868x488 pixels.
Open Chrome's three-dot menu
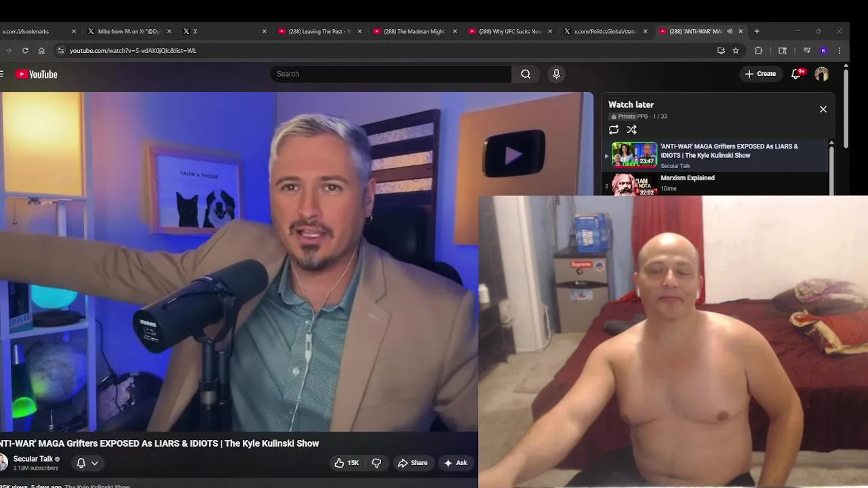tap(840, 50)
